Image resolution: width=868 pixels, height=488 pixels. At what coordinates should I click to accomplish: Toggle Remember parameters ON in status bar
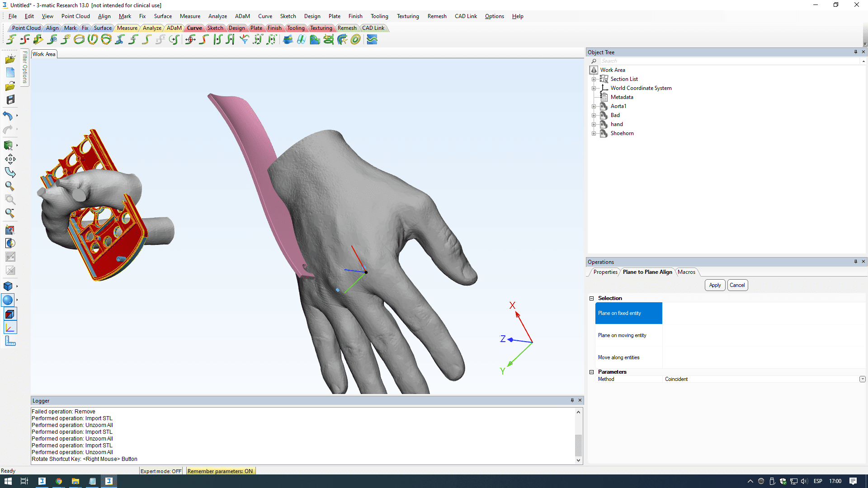coord(220,471)
